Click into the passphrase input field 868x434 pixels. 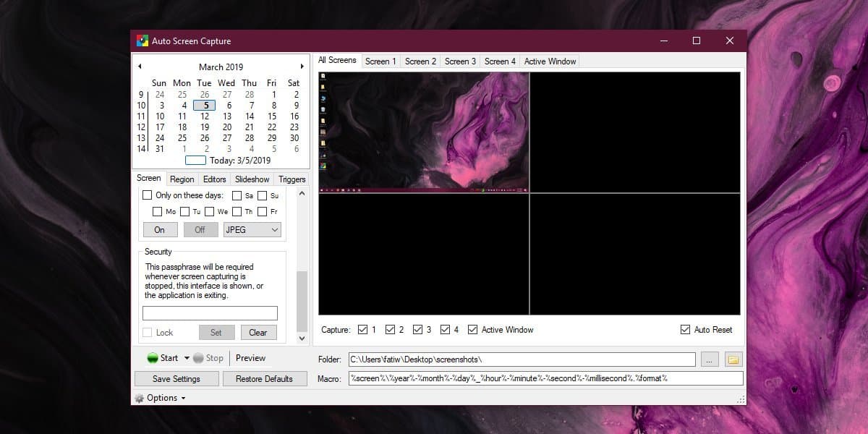click(x=210, y=313)
